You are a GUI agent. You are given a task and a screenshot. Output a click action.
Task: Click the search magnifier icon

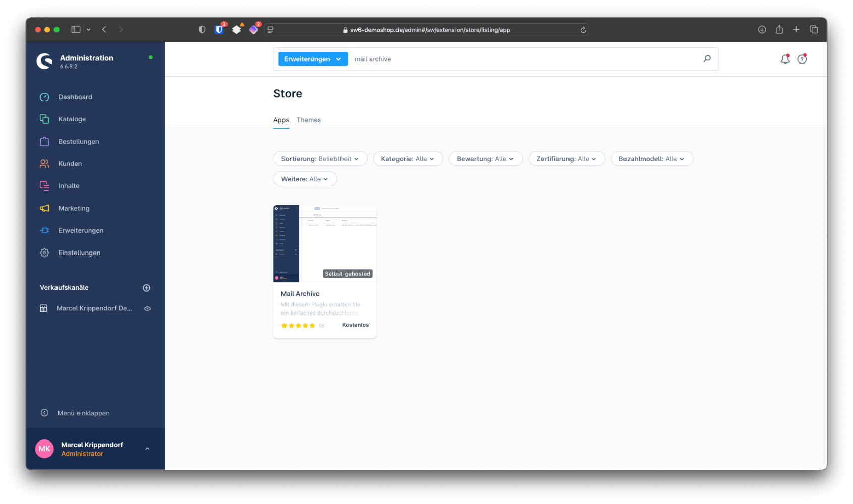pyautogui.click(x=707, y=58)
